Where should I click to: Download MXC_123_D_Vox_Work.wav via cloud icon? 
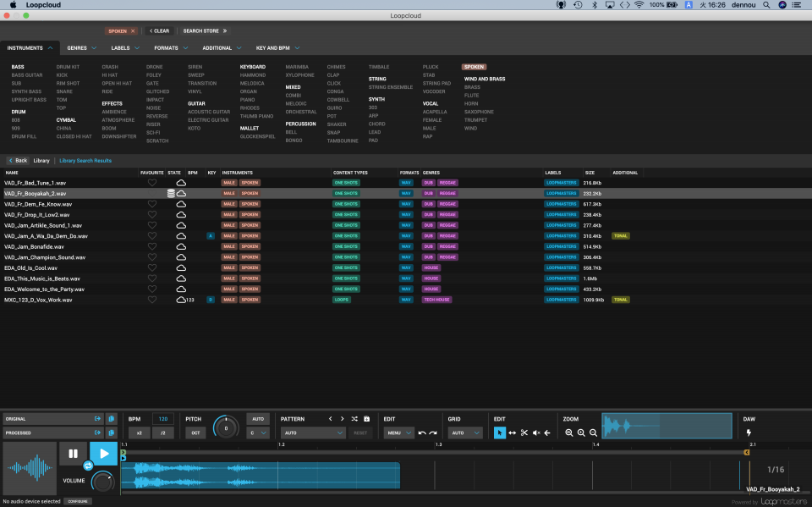(181, 300)
